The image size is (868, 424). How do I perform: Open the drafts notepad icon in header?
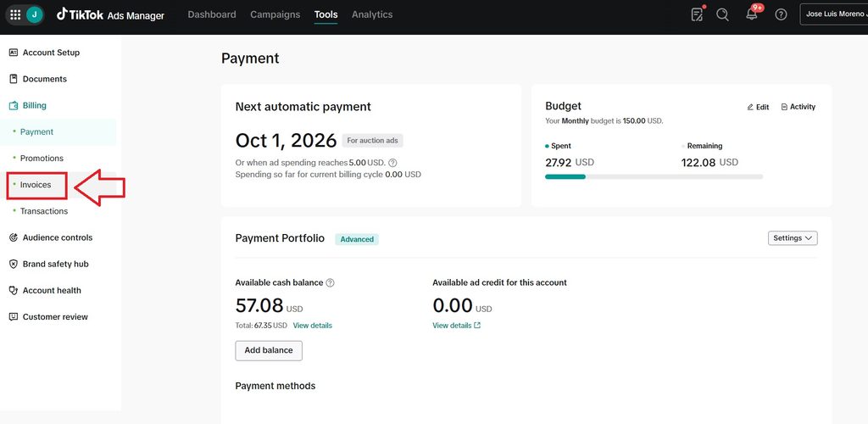click(697, 14)
